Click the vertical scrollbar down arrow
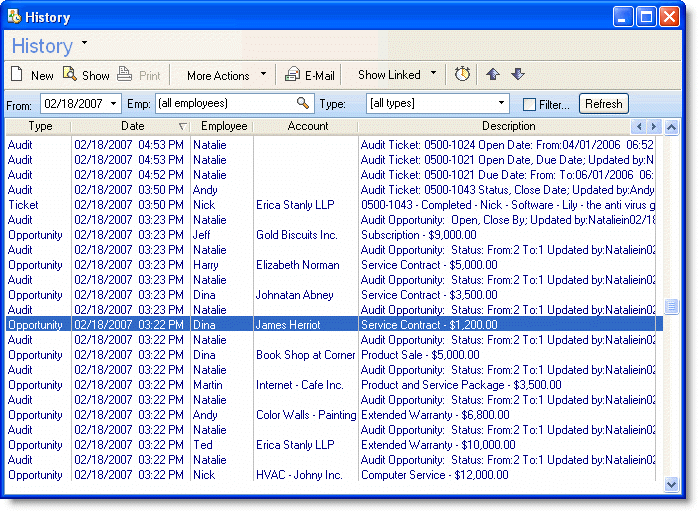The height and width of the screenshot is (511, 698). [x=671, y=484]
